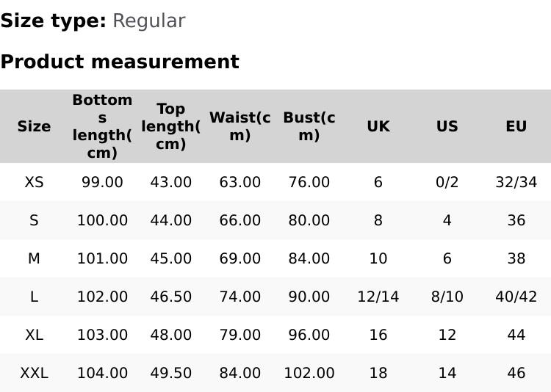Select the 12/14 UK size cell
Viewport: 551px width, 392px height.
[x=378, y=297]
